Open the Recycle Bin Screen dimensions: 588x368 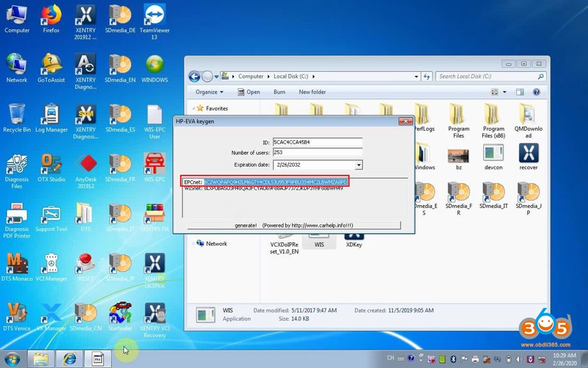[17, 118]
